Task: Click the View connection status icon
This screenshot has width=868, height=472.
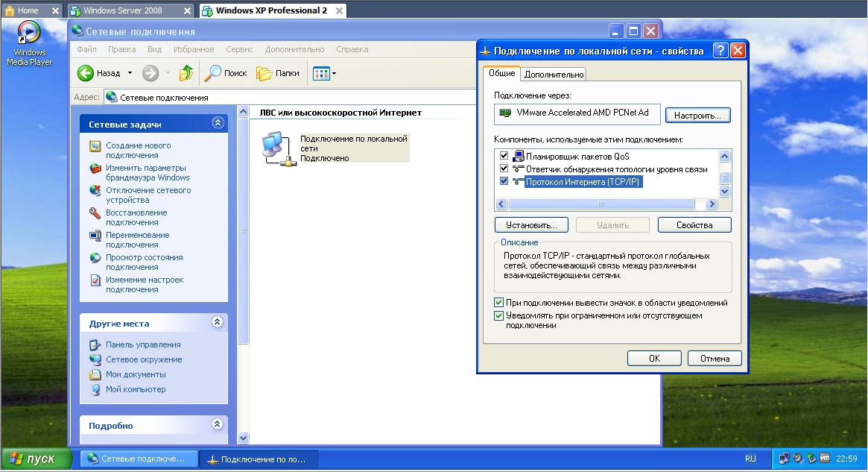Action: [95, 257]
